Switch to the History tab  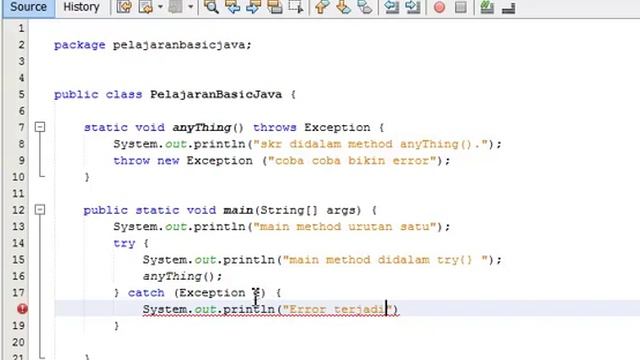[82, 7]
